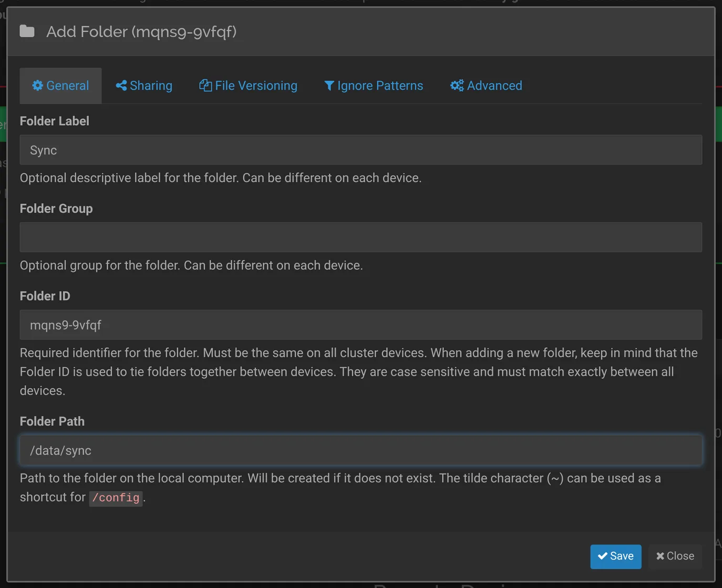Go to the Ignore Patterns tab
Screen dimensions: 722x588
tap(374, 86)
